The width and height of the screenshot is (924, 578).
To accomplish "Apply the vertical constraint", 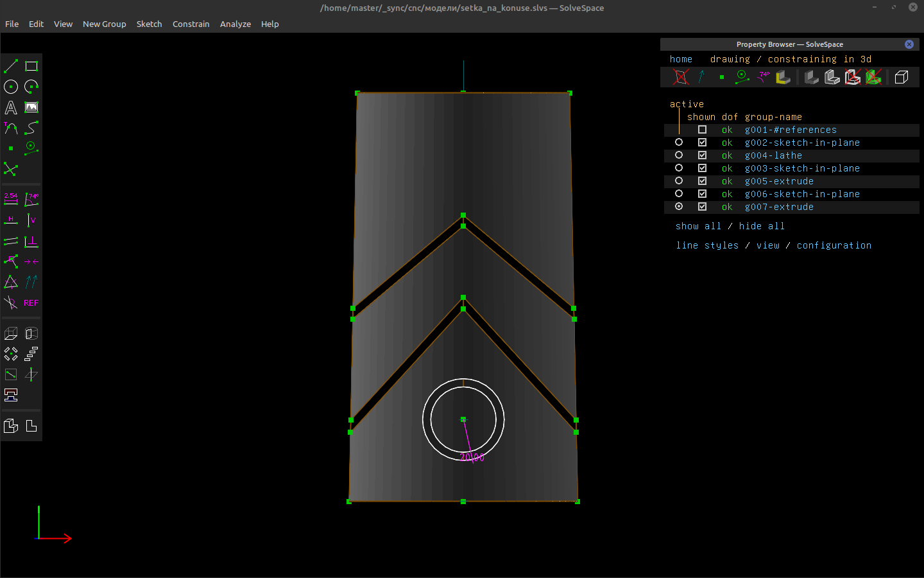I will [31, 220].
